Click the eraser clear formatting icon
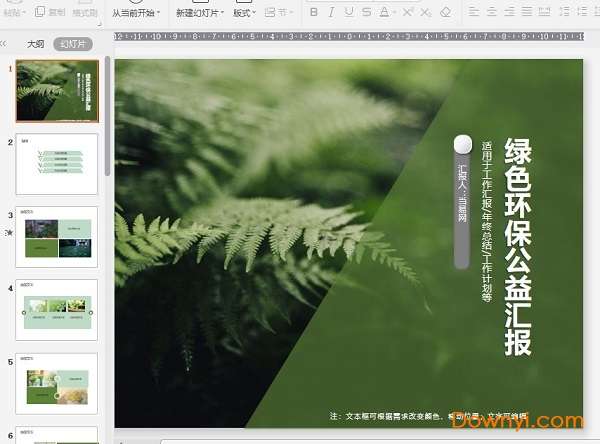Screen dimensions: 600x444 [446, 13]
